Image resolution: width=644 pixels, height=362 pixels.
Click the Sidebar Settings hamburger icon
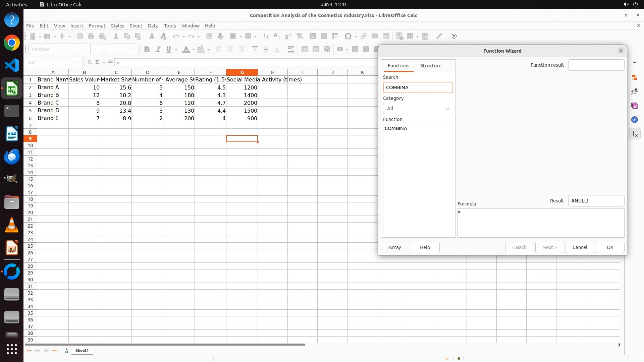point(634,63)
